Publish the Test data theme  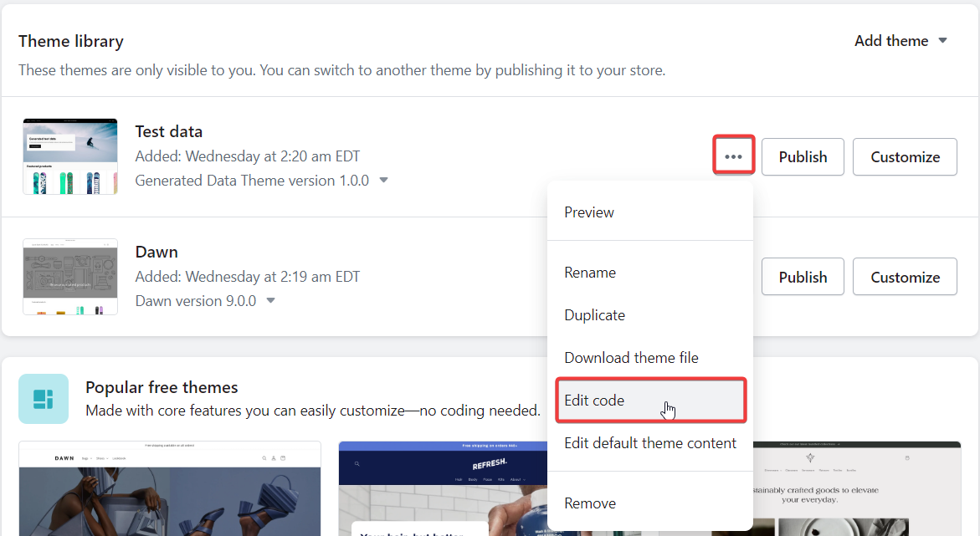[x=803, y=156]
